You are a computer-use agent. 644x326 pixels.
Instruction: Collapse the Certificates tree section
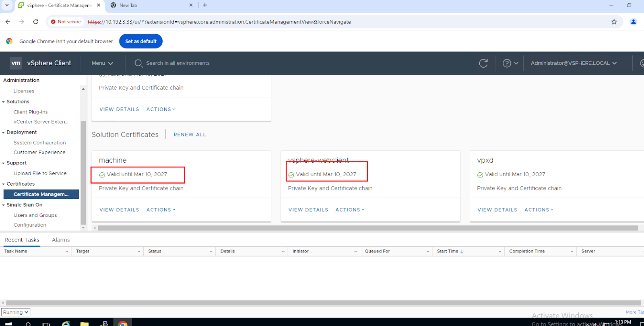point(3,184)
